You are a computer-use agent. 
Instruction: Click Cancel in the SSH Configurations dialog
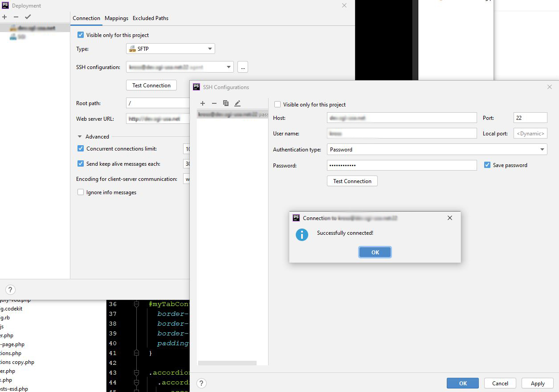pyautogui.click(x=500, y=383)
